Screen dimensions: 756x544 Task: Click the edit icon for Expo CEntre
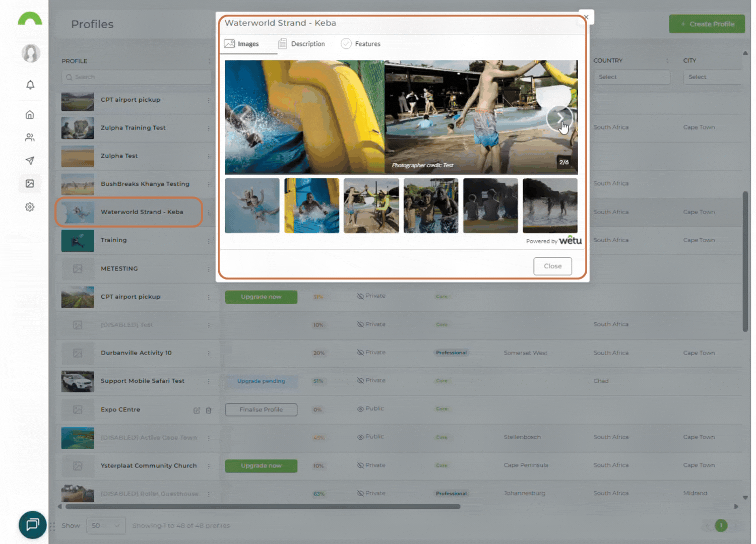[x=197, y=411]
